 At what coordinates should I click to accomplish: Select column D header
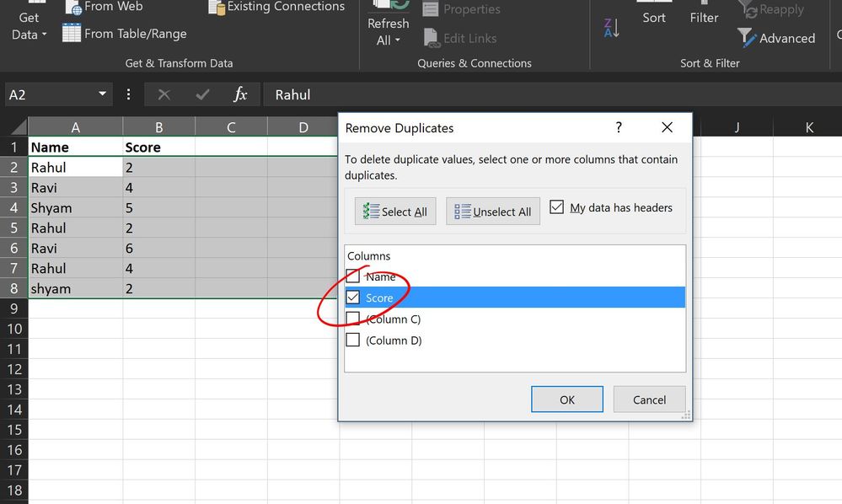303,127
